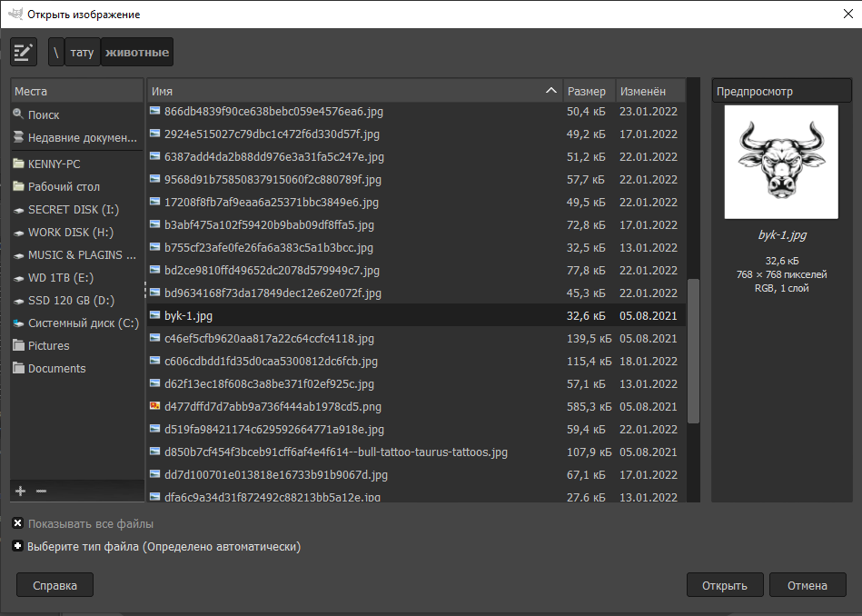Click the file icon of 866db4839f90ce638bebc059e4576ea6.jpg
The width and height of the screenshot is (862, 616).
[155, 111]
